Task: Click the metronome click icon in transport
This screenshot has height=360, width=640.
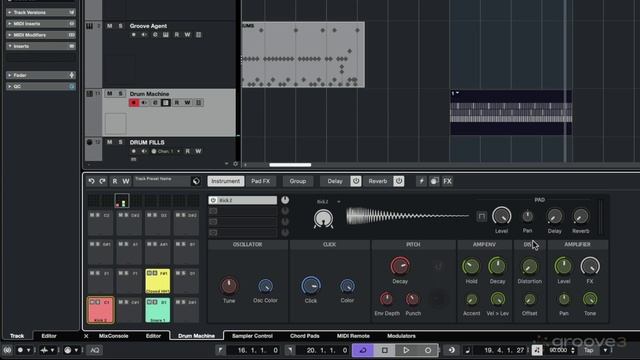Action: [537, 350]
